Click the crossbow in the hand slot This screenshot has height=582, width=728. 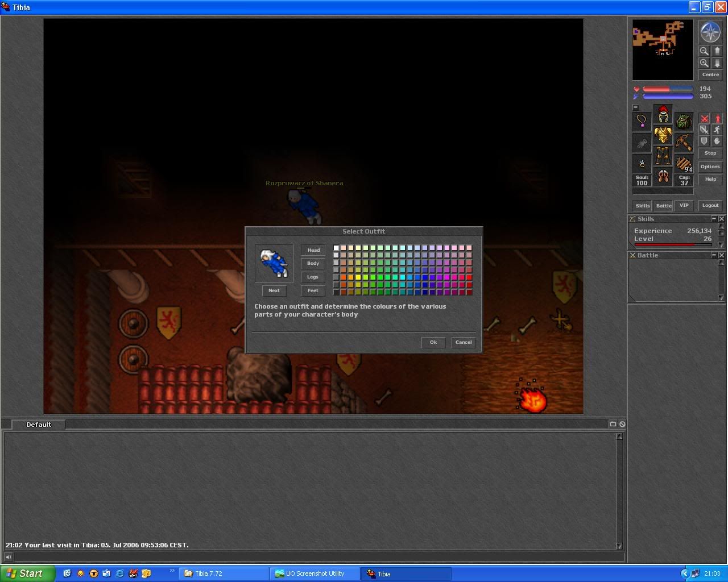click(x=684, y=142)
